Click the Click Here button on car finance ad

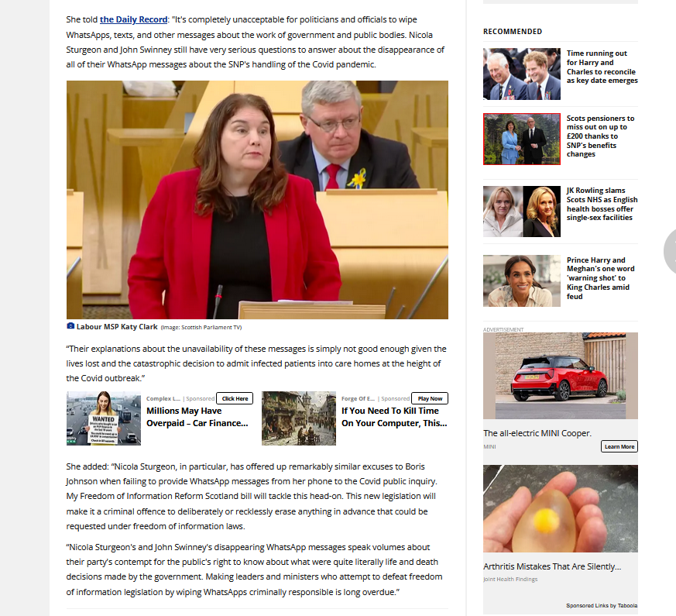(x=235, y=398)
